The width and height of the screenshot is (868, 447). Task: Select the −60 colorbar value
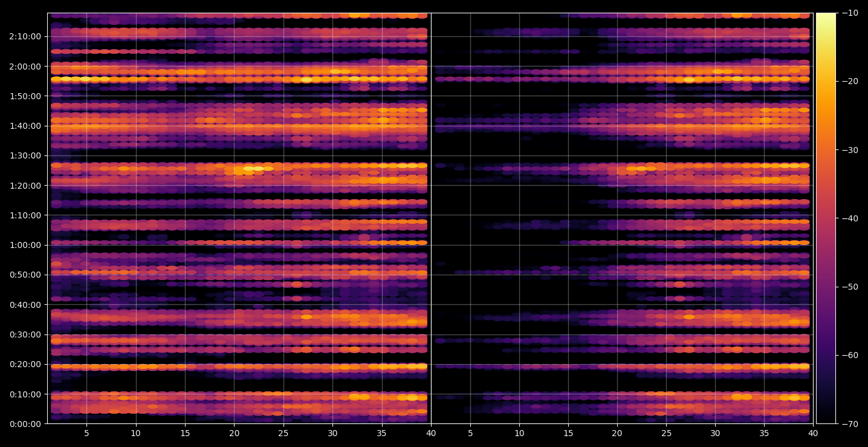(x=849, y=355)
